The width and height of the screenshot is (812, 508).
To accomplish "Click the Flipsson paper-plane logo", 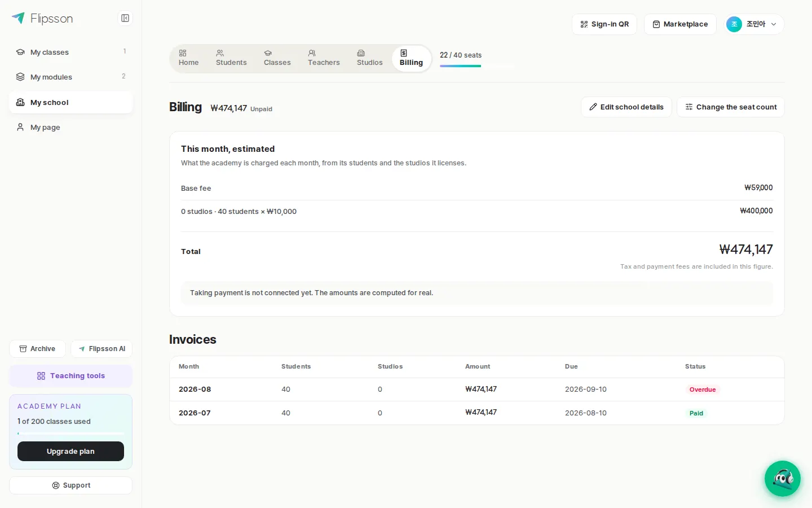I will tap(19, 18).
